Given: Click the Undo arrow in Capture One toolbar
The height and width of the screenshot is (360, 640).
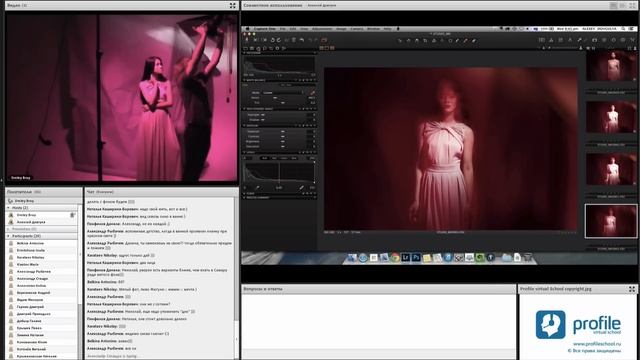Looking at the screenshot, I should [x=302, y=40].
